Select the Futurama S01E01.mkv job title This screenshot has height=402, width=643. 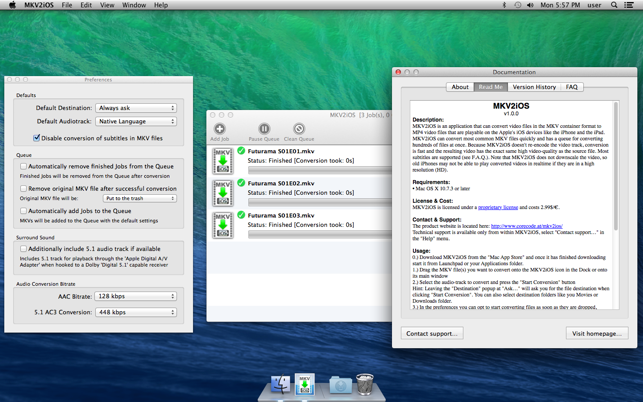pos(281,151)
